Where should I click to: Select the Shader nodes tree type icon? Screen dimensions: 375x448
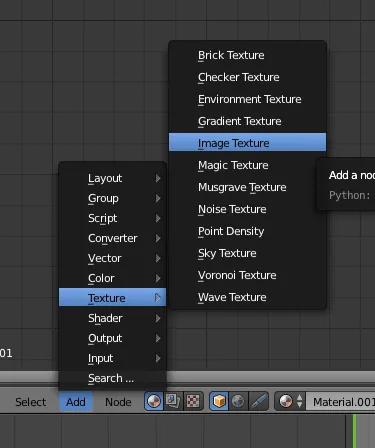[x=154, y=401]
